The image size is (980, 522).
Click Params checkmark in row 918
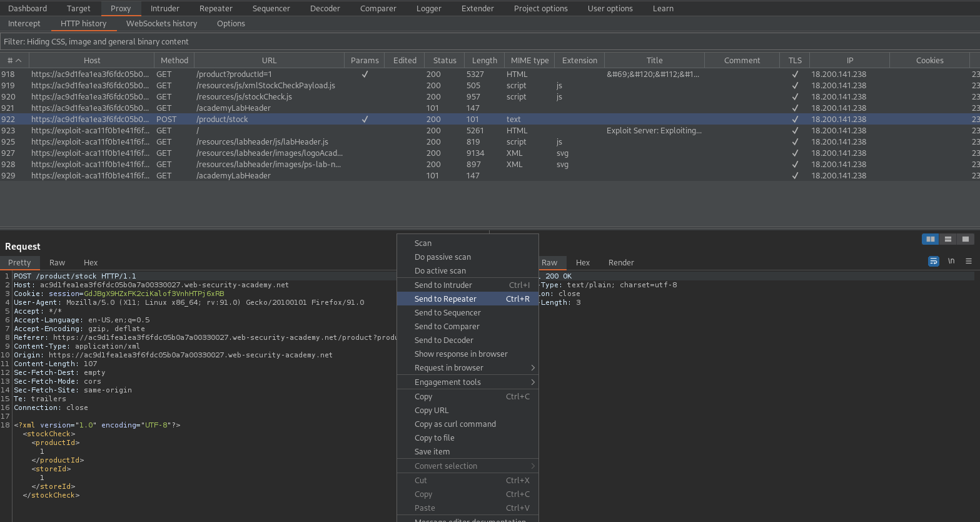(x=365, y=74)
